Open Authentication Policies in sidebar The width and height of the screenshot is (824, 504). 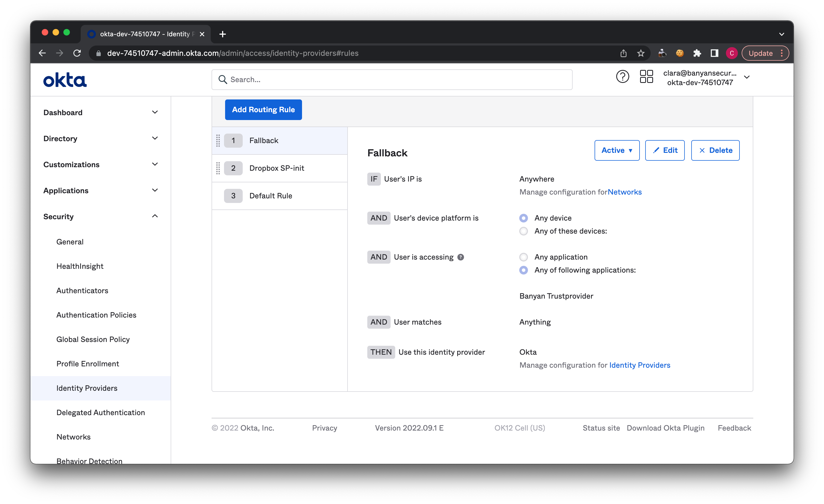[96, 315]
